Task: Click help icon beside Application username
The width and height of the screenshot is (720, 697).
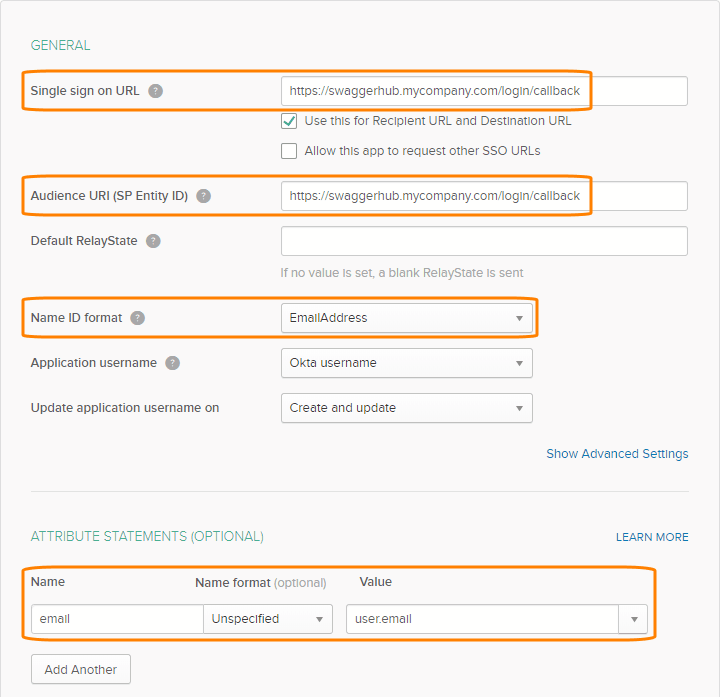Action: coord(173,363)
